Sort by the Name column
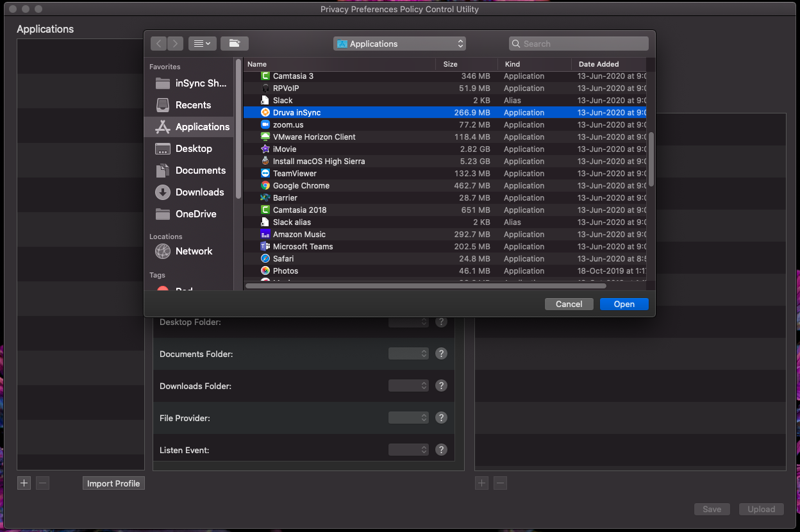800x532 pixels. [x=340, y=64]
